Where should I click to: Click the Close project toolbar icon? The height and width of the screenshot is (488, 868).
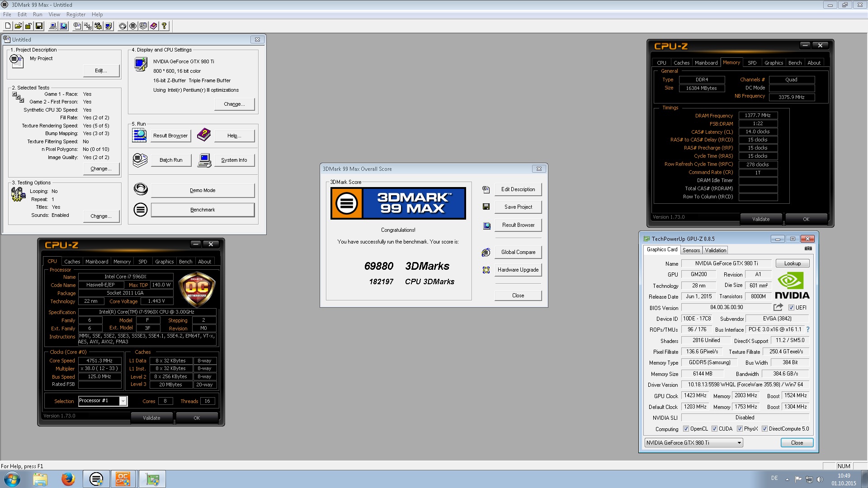pyautogui.click(x=28, y=26)
